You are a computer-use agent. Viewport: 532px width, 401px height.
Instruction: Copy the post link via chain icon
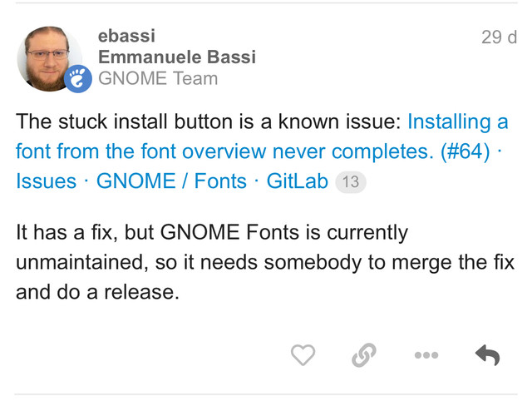click(364, 355)
